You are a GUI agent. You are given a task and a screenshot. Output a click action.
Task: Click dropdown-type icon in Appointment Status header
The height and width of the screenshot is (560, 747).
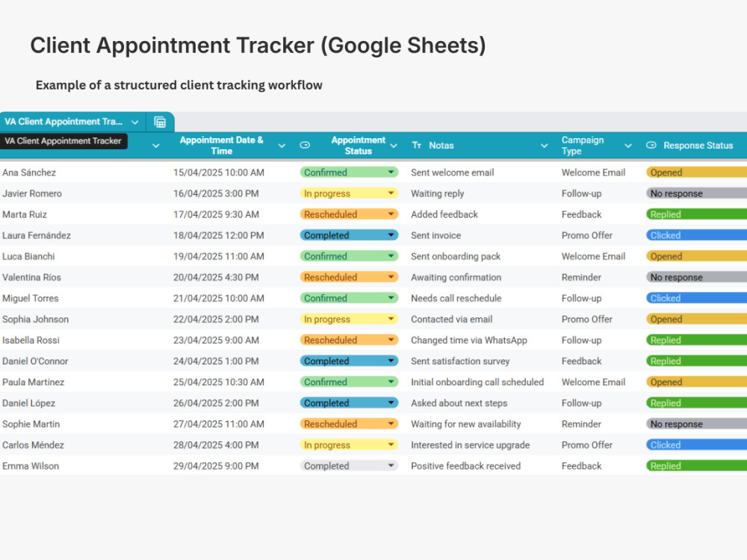[305, 145]
